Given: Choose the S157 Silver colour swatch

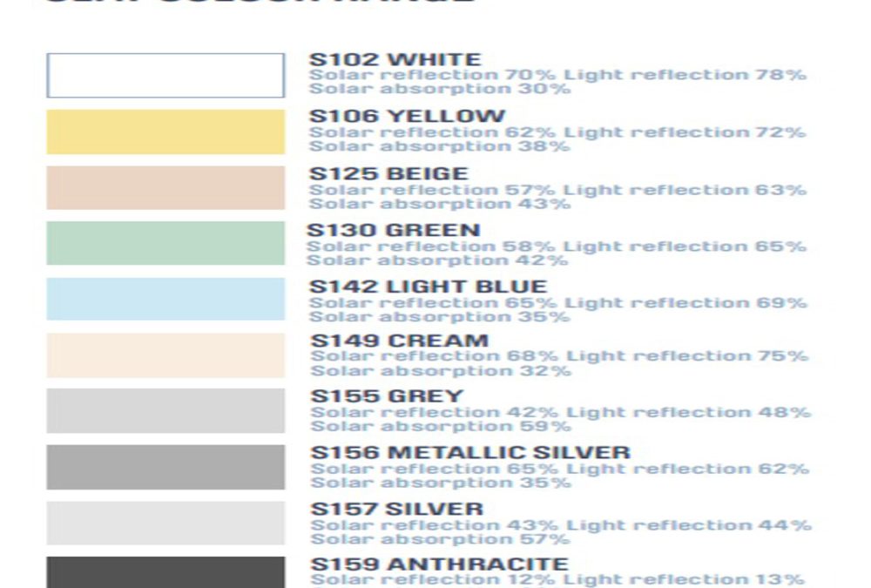Looking at the screenshot, I should (165, 523).
